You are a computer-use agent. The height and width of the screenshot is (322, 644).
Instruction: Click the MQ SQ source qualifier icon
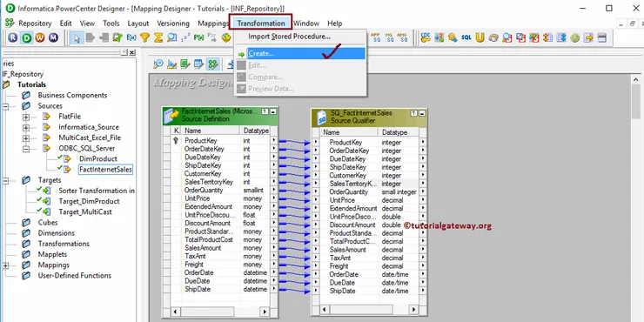389,37
